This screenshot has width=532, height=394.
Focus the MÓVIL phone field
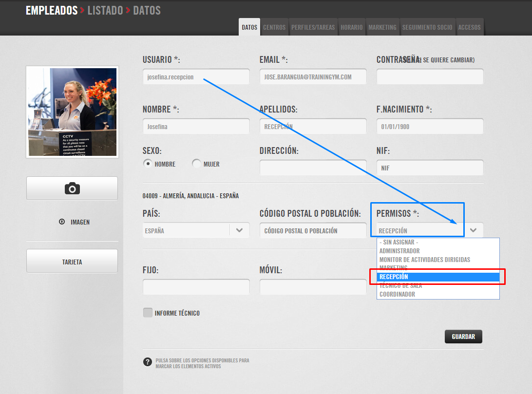313,287
